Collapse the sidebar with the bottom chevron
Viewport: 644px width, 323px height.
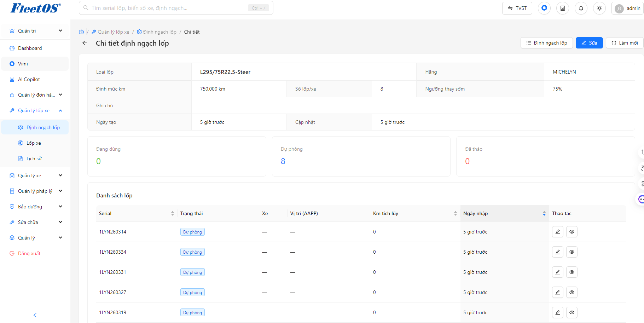click(35, 315)
